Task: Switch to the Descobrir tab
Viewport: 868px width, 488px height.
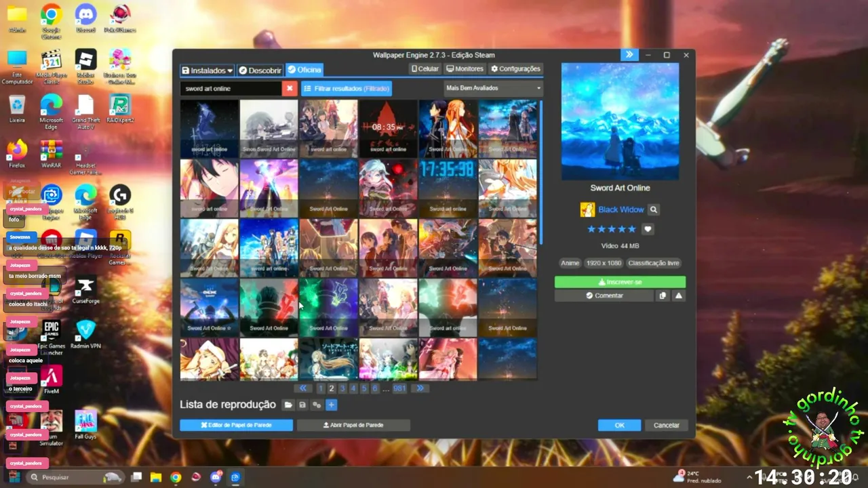Action: (260, 70)
